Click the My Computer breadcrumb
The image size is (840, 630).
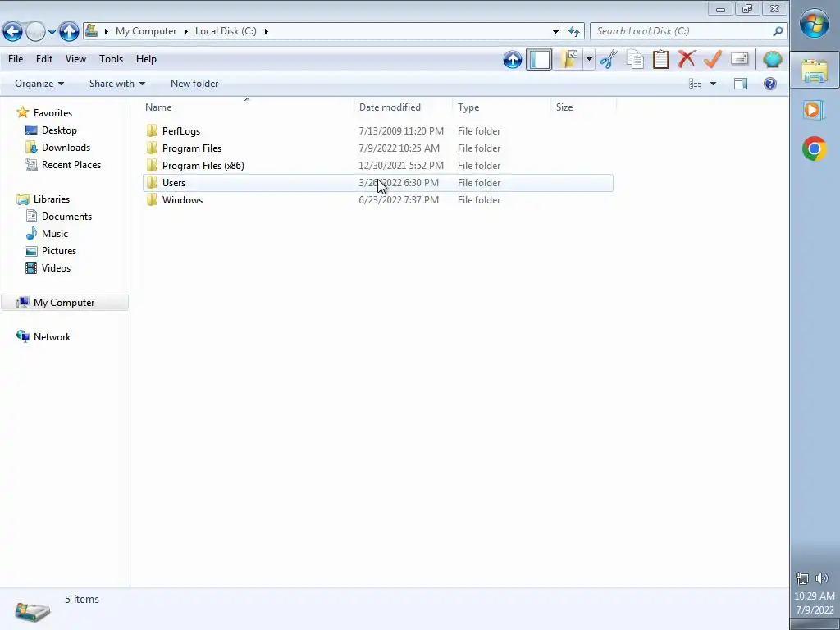(146, 31)
